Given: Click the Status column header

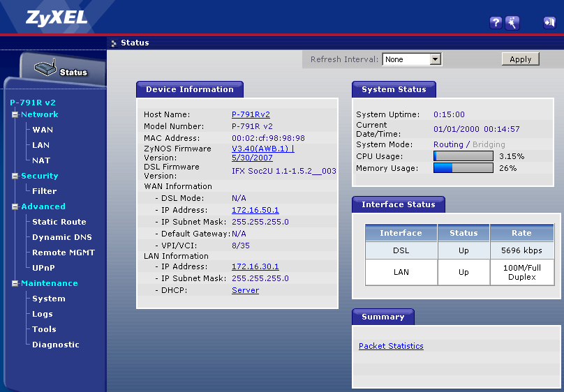Looking at the screenshot, I should [x=463, y=233].
